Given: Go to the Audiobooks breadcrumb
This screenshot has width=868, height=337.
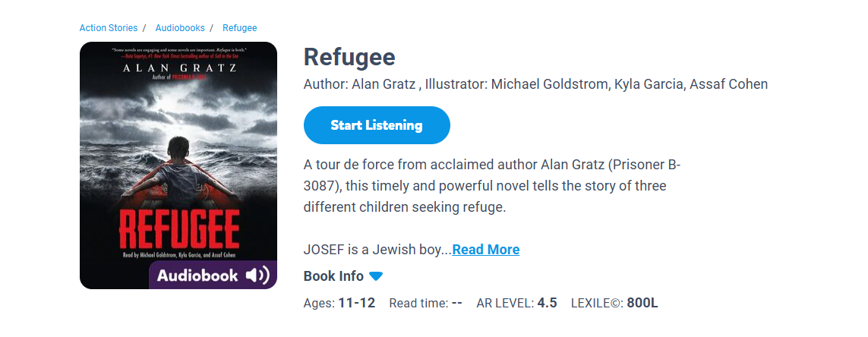Looking at the screenshot, I should (x=180, y=28).
